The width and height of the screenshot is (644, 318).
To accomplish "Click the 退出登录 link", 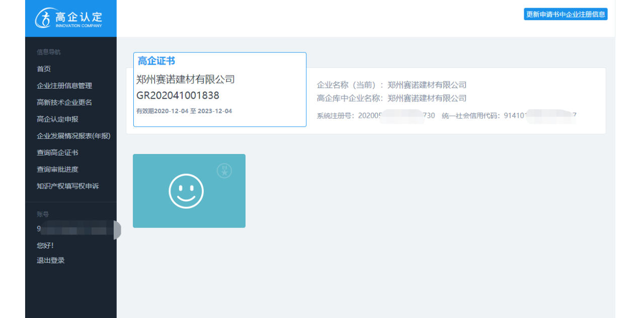I will point(51,261).
